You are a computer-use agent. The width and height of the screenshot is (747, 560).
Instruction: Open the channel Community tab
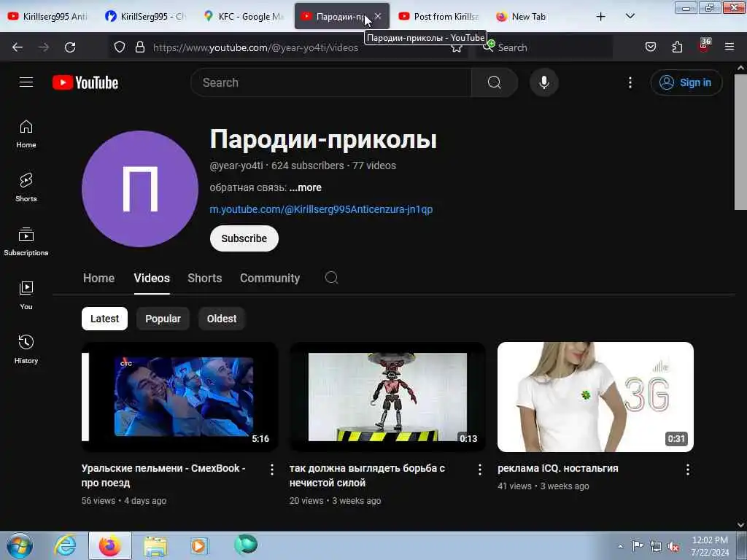coord(270,278)
